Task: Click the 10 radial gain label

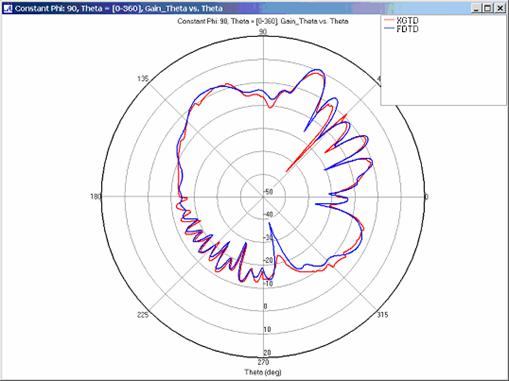Action: (267, 329)
